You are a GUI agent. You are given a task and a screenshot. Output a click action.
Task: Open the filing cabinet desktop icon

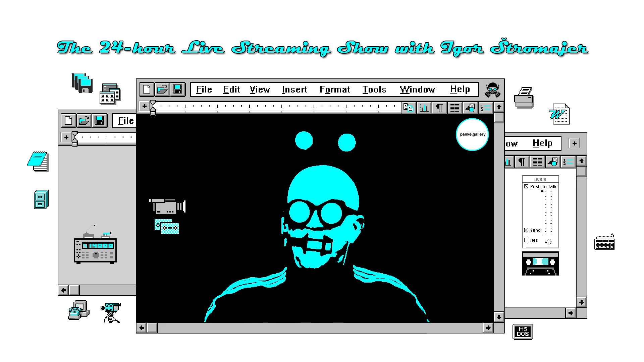pos(41,199)
